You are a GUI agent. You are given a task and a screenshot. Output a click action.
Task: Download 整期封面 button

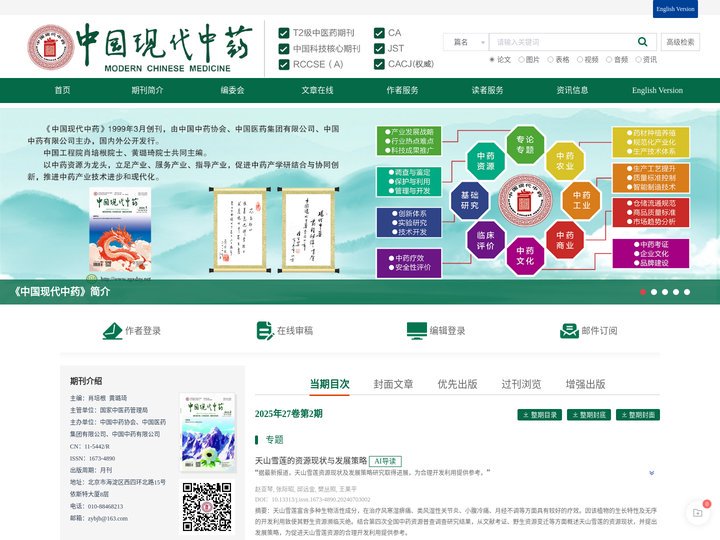[638, 415]
